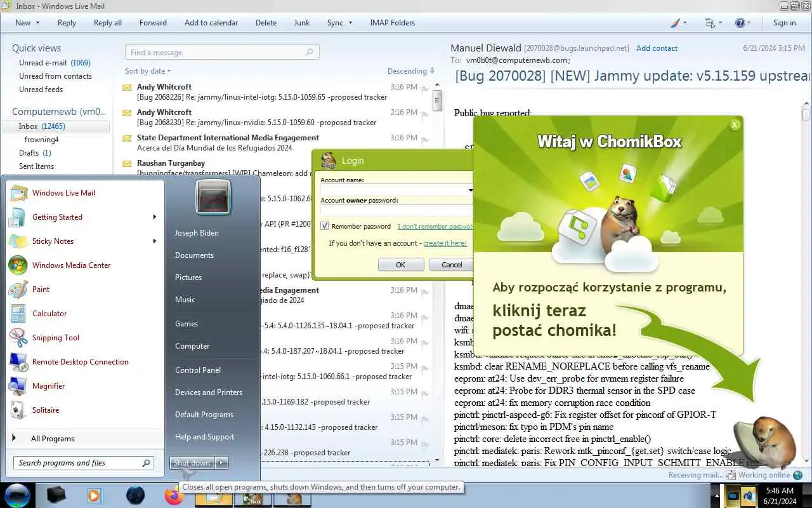Open the Help question mark icon
The width and height of the screenshot is (812, 508).
click(740, 23)
